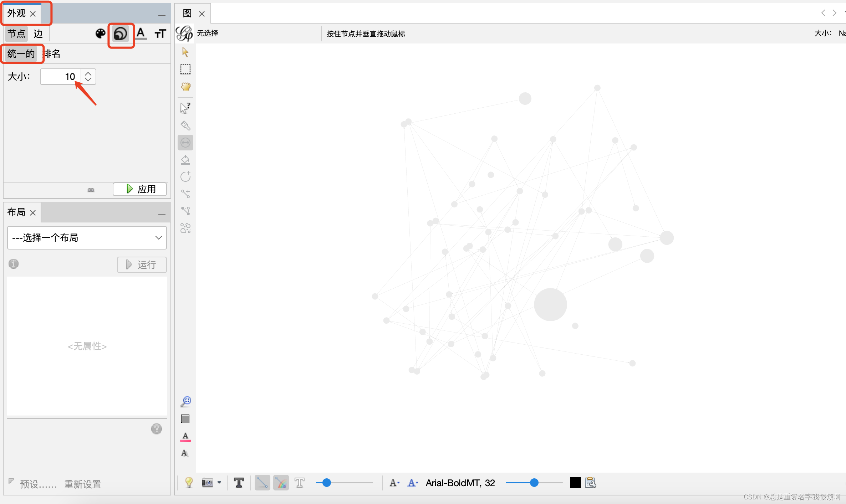Click the label size 'TT' icon

coord(160,34)
